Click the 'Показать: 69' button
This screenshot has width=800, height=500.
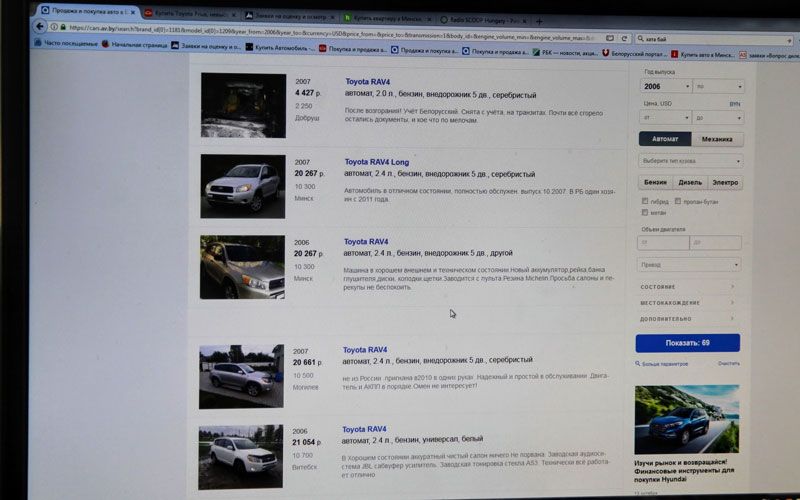(688, 343)
